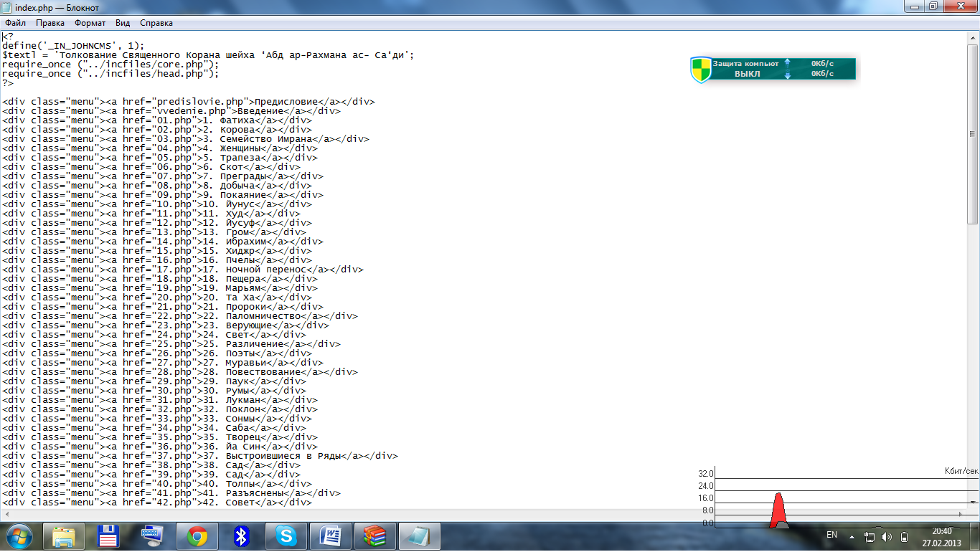Click the green-yellow shield protection icon

[x=700, y=70]
